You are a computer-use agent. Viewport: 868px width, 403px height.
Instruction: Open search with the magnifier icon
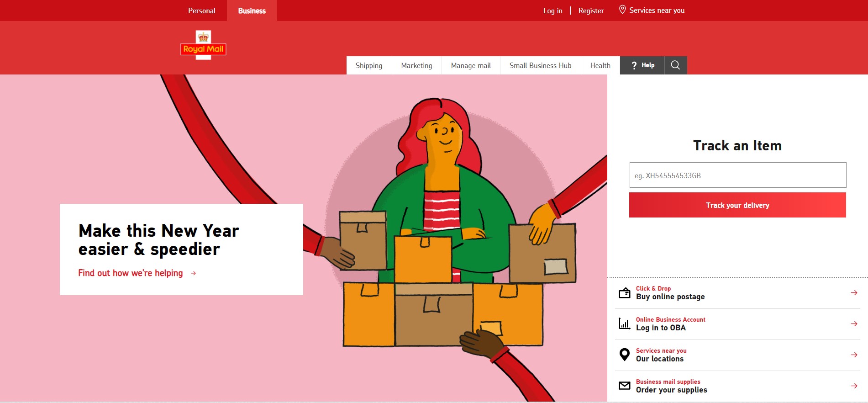click(675, 65)
